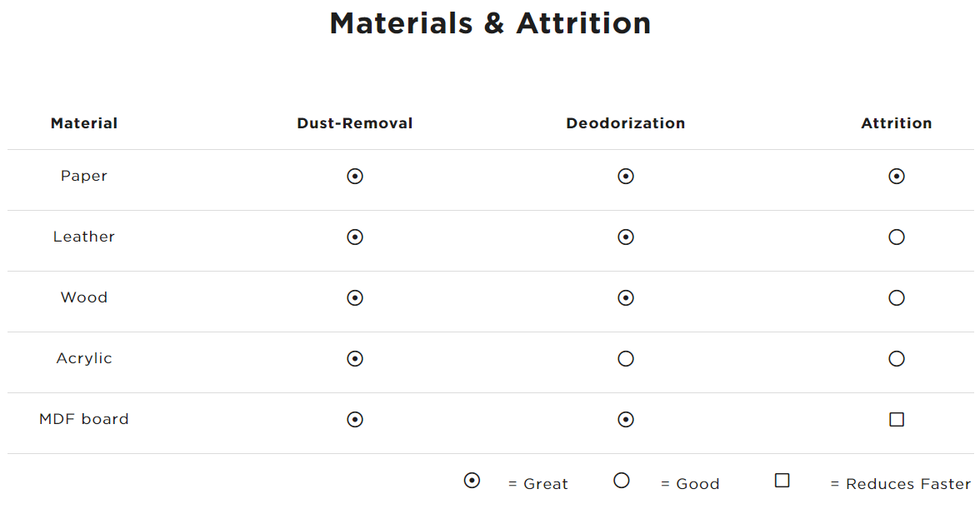Click MDF board's Deodorization rating icon
This screenshot has width=980, height=529.
(626, 420)
